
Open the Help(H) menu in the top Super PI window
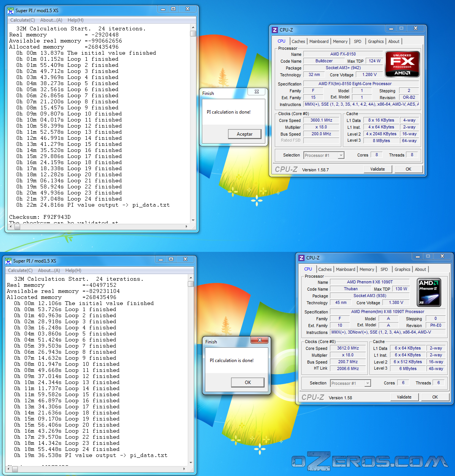[x=76, y=20]
